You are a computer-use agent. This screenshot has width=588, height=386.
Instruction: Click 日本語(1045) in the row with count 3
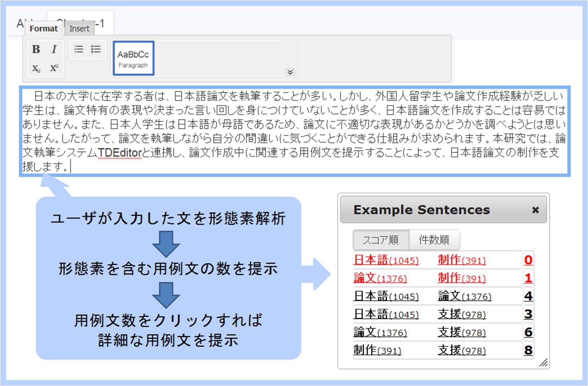(386, 314)
